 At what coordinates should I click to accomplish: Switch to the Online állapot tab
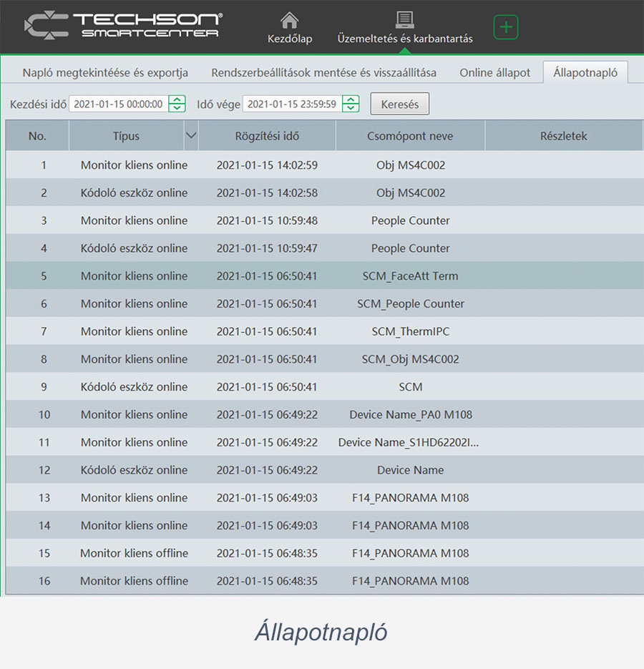tap(494, 73)
